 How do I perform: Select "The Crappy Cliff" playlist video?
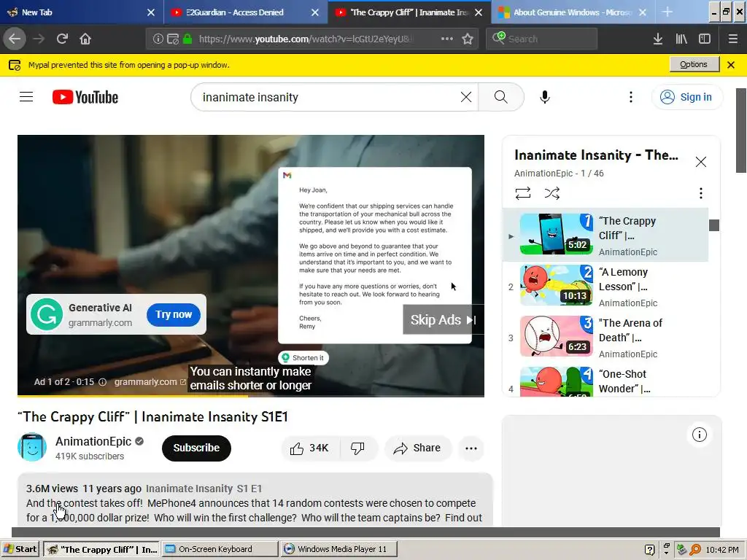click(605, 235)
